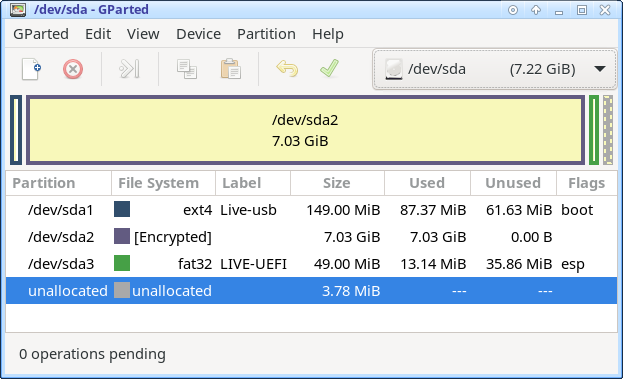
Task: Select the /dev/sda2 encrypted partition row
Action: pos(312,237)
